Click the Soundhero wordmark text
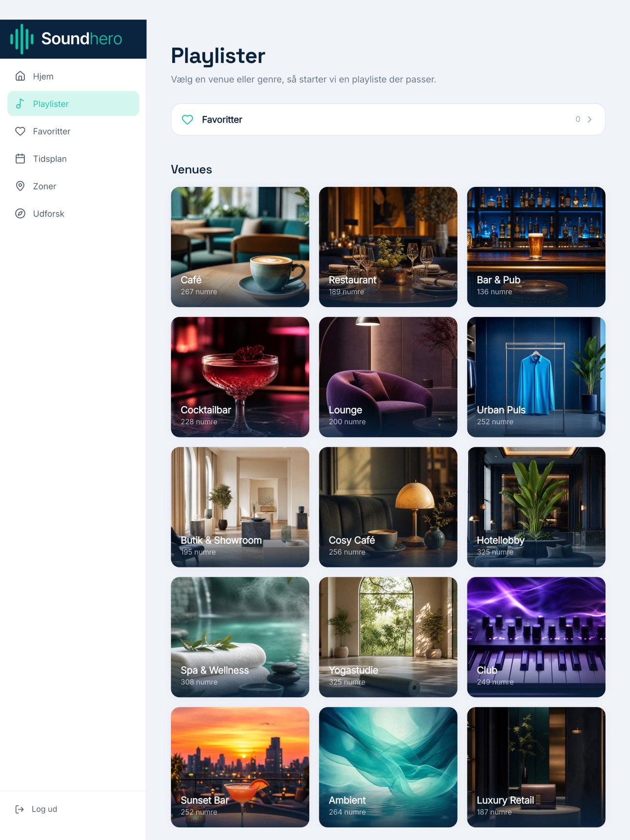 tap(82, 39)
